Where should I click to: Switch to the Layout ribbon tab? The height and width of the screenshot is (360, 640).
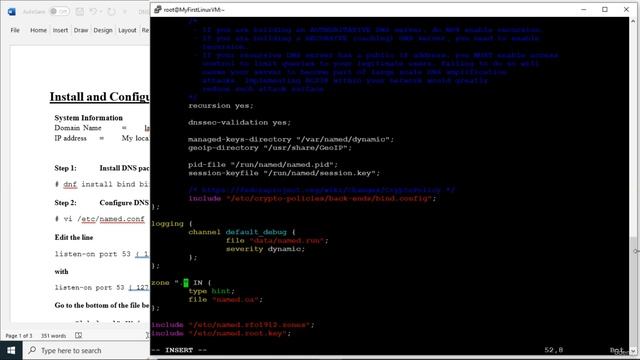coord(127,30)
